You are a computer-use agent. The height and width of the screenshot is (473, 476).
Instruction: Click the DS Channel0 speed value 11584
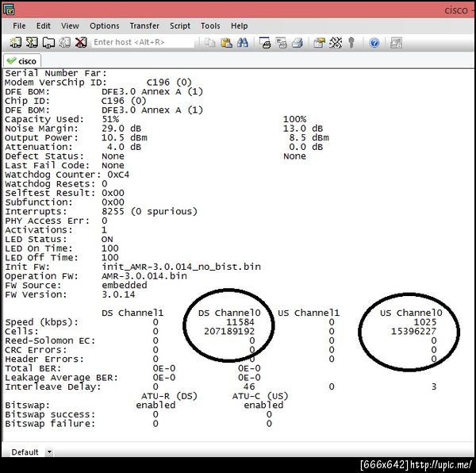click(x=240, y=322)
